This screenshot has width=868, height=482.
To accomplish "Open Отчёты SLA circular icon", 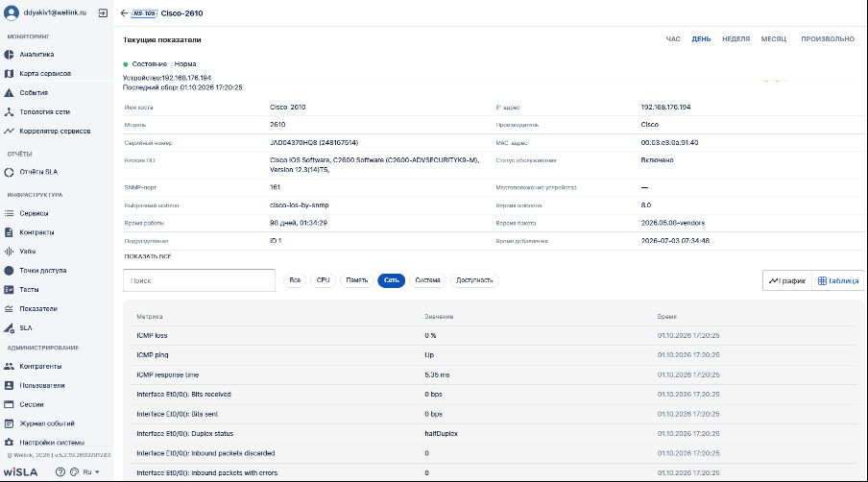I will pos(9,172).
